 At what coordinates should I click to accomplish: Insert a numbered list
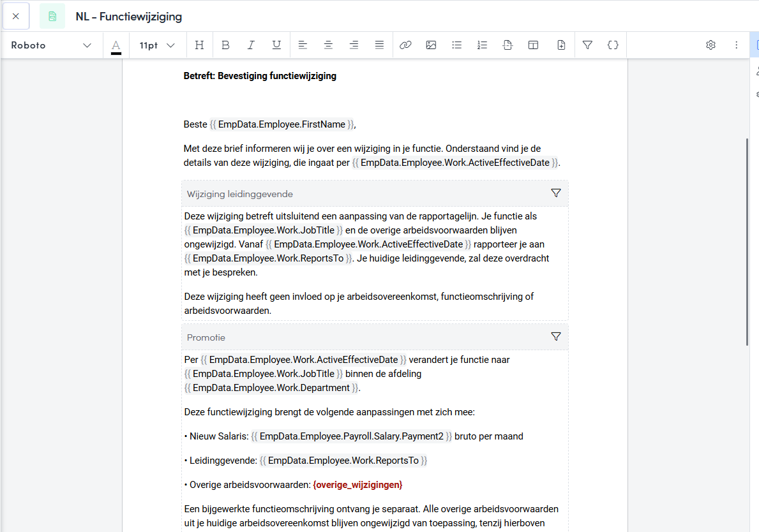[x=482, y=45]
